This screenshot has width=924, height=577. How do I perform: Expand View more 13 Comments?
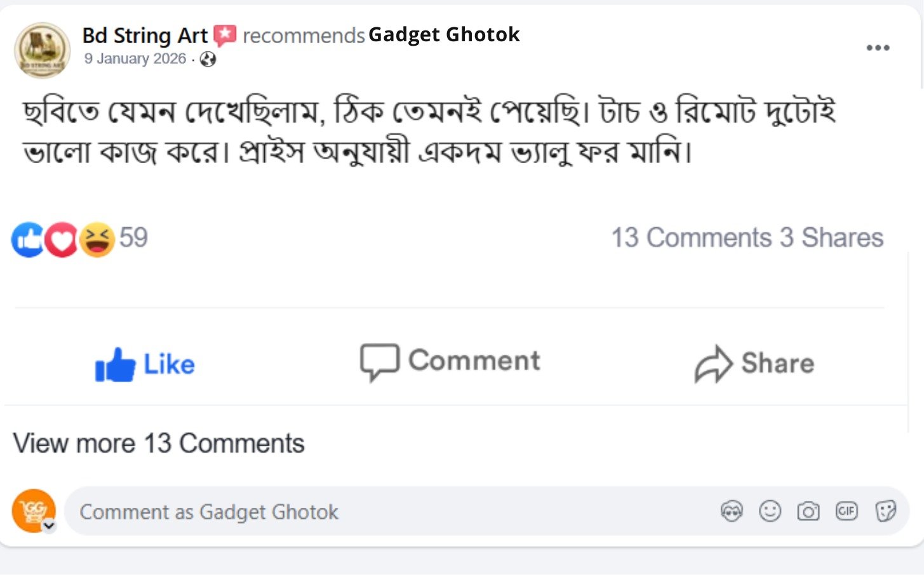[159, 443]
